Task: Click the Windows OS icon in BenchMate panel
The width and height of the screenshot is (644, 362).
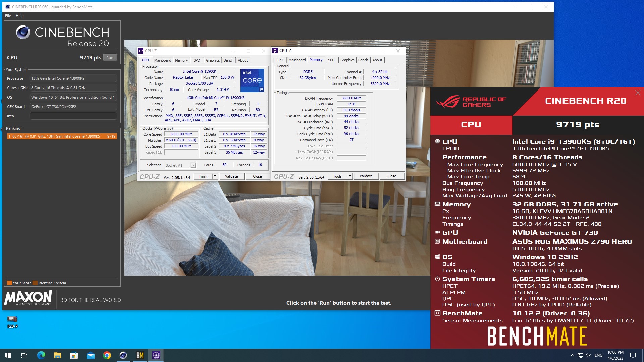Action: [437, 257]
